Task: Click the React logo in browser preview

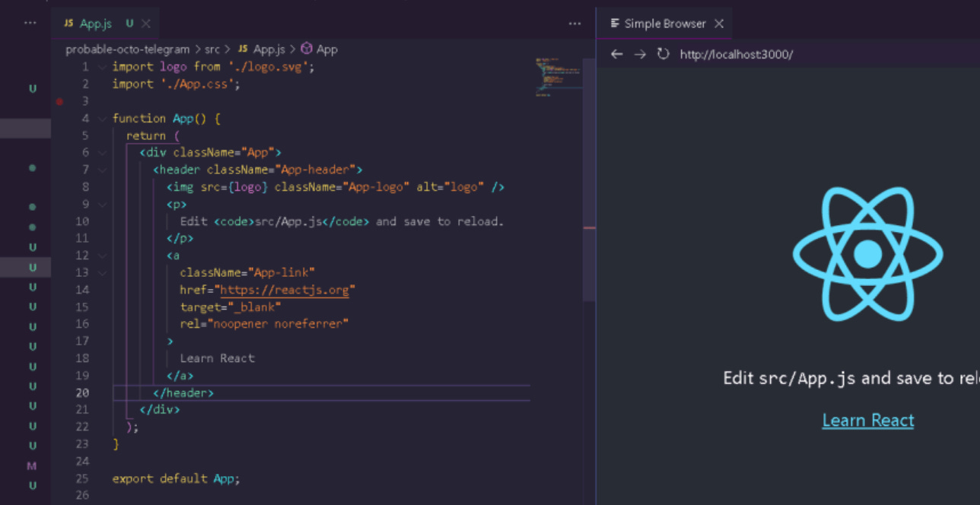Action: (x=867, y=254)
